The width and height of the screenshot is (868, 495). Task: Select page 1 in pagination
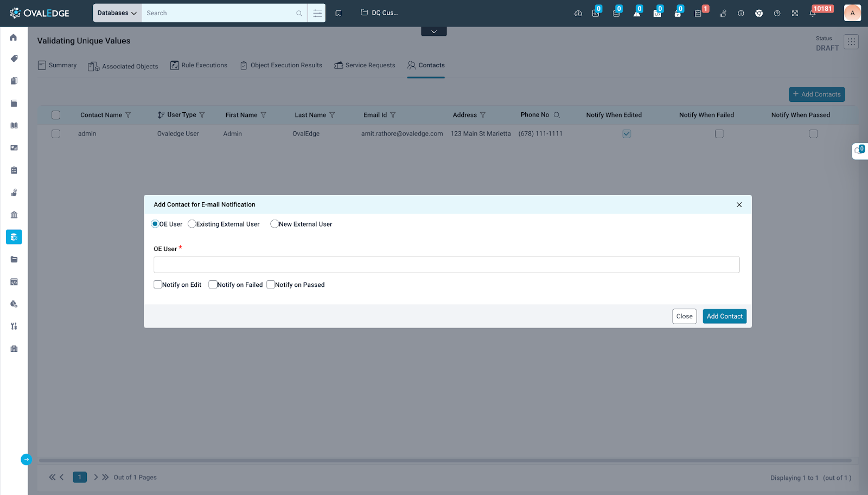[80, 477]
